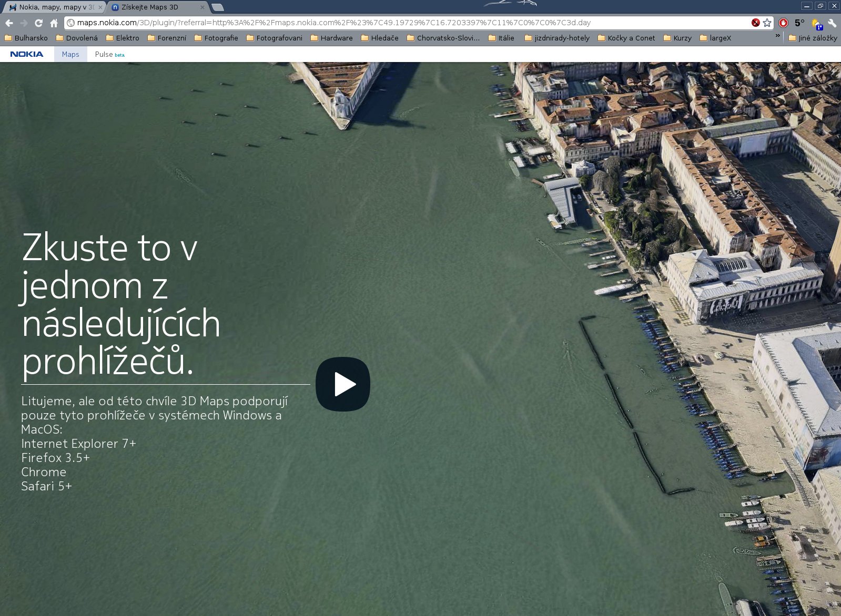Open the 'Jiné záložky' folder
This screenshot has width=841, height=616.
(x=813, y=38)
